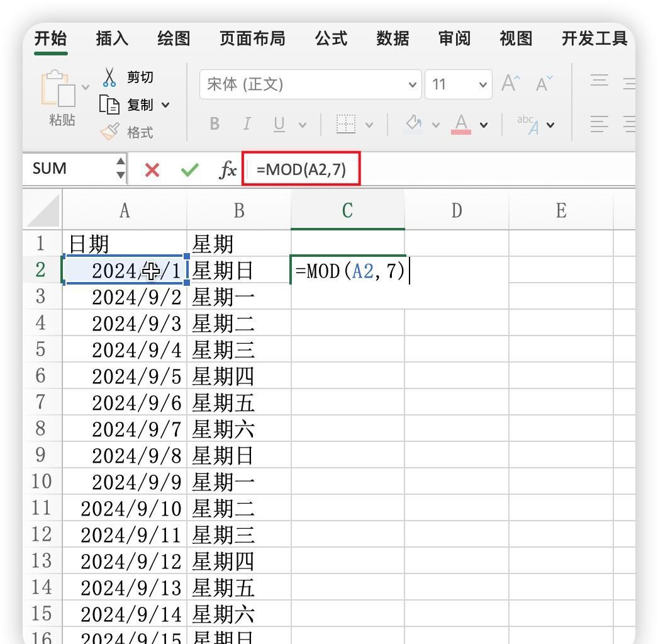Click the SUM Name Box field
The width and height of the screenshot is (658, 644).
coord(69,168)
